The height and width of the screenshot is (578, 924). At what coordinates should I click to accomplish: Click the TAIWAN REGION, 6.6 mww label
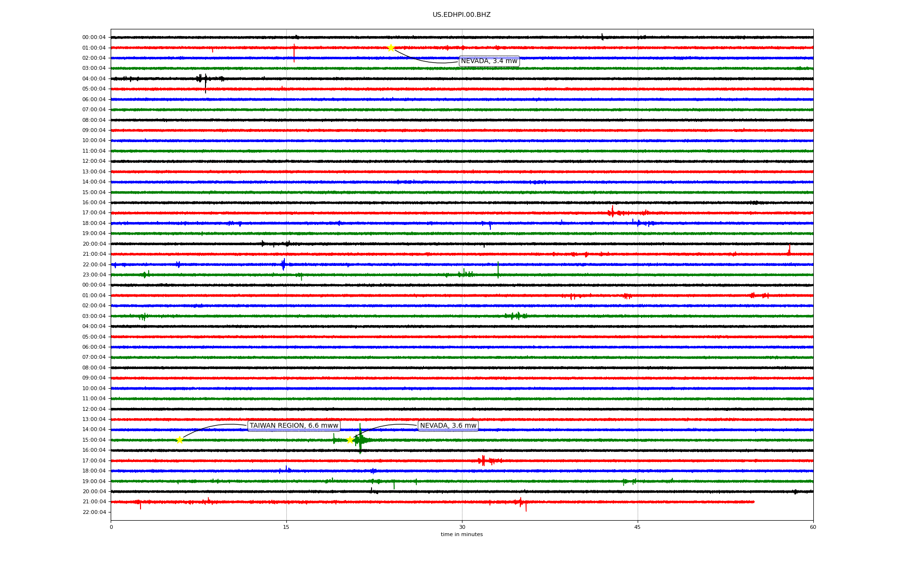(294, 426)
